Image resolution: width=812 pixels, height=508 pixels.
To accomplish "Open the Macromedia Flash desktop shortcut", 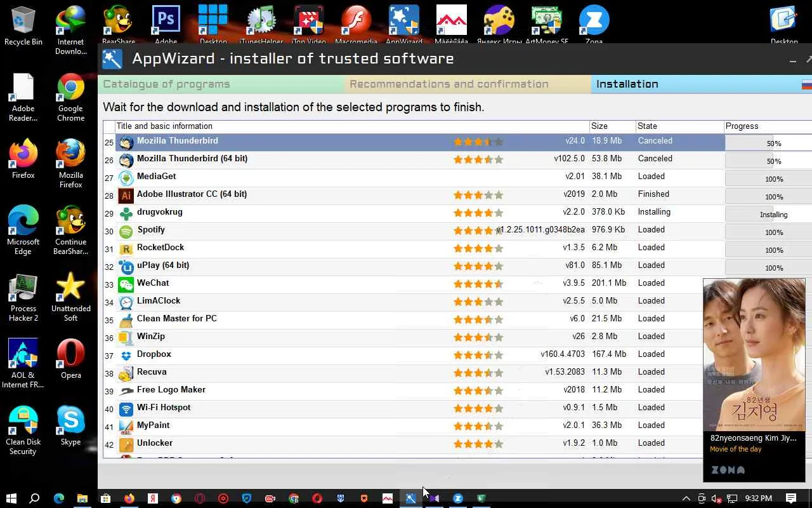I will click(x=356, y=24).
